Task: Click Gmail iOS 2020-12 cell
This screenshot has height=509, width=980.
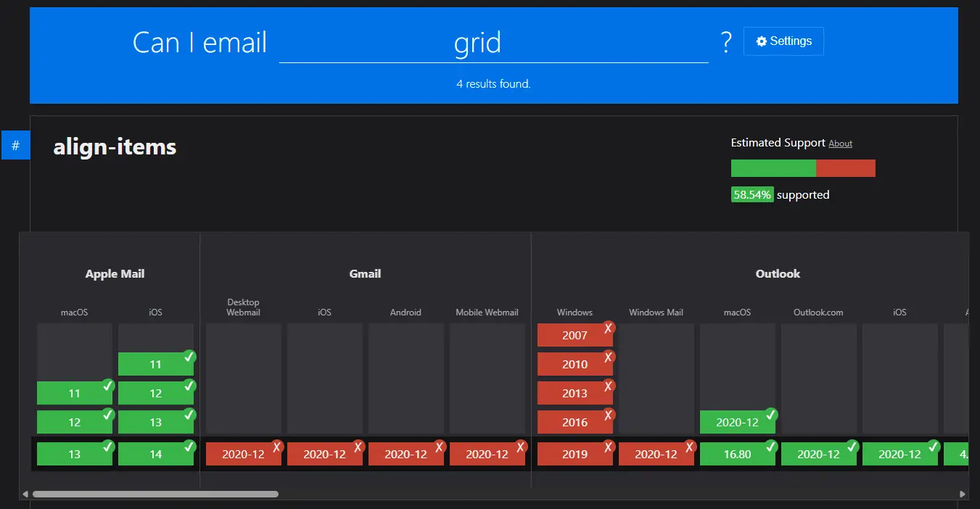Action: point(325,454)
